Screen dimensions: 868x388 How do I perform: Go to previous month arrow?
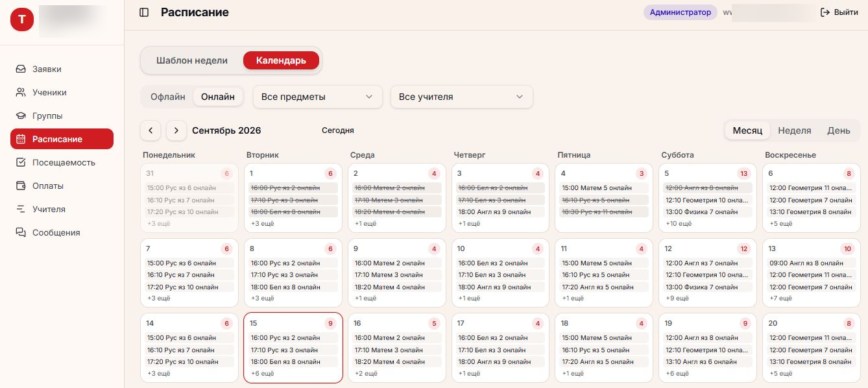(x=151, y=130)
